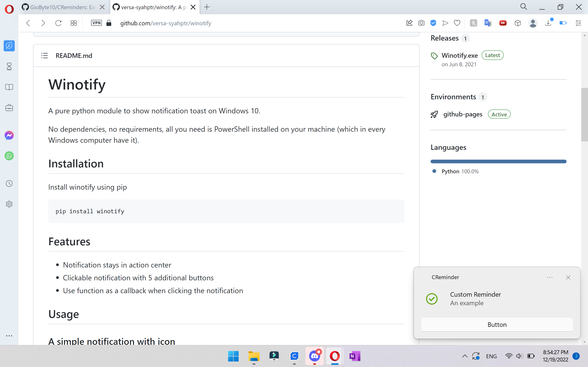Expand CReminder notification options ellipsis
588x367 pixels.
(x=550, y=277)
